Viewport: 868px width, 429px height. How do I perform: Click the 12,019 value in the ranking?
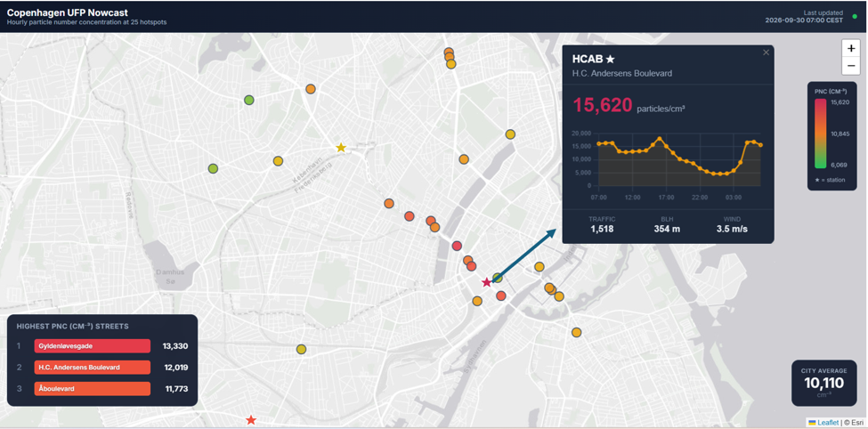point(175,367)
